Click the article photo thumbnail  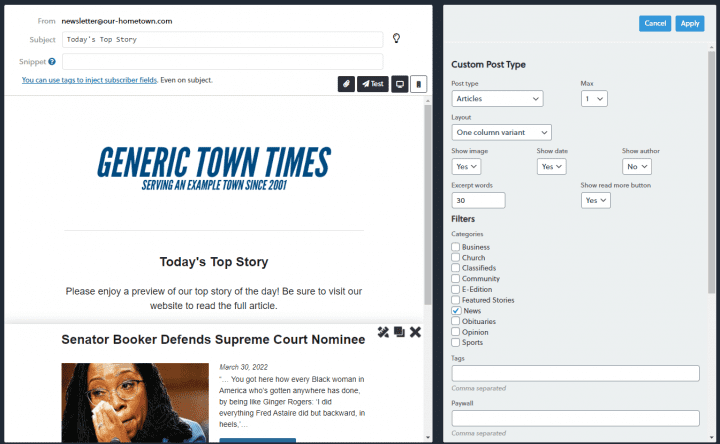coord(135,403)
